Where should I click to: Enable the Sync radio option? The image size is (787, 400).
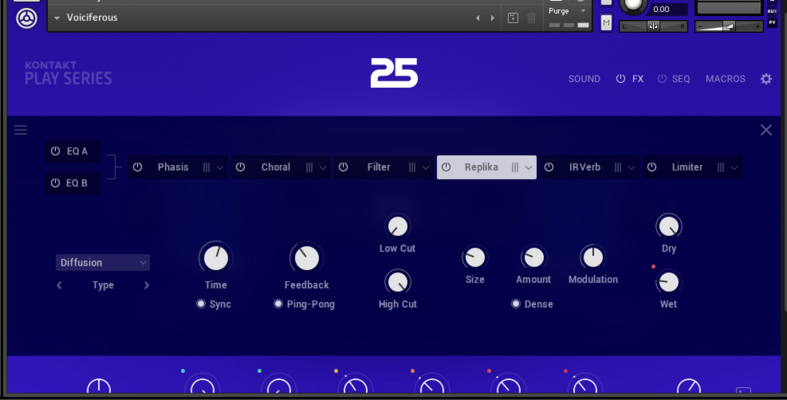tap(201, 304)
